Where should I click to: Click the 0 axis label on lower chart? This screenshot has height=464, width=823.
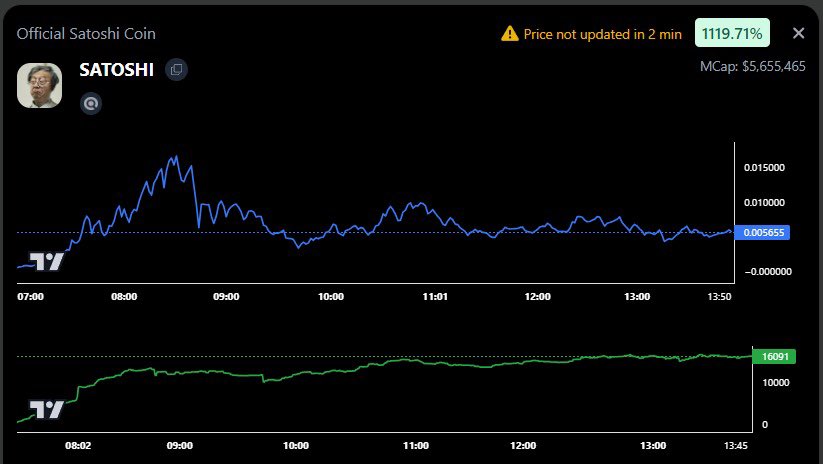(765, 425)
